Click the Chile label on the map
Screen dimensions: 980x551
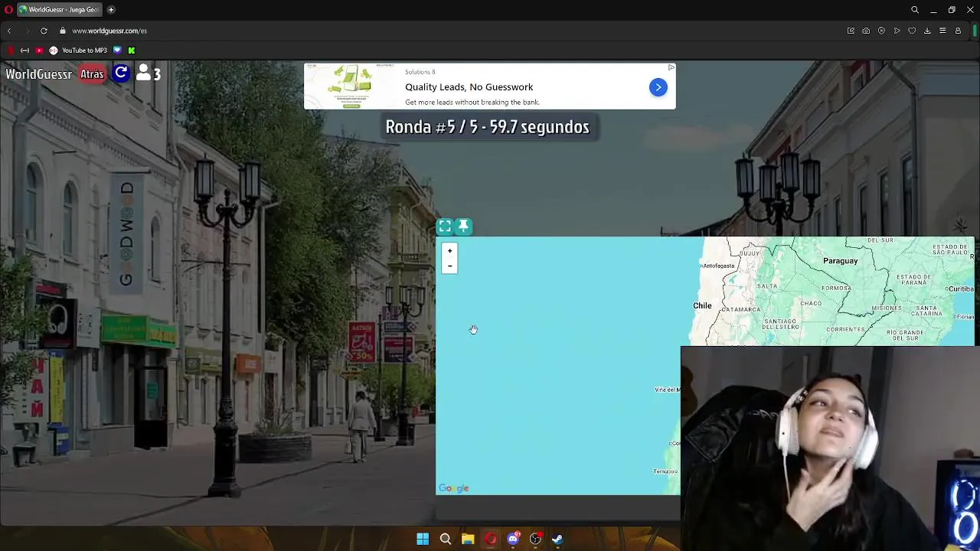pos(702,305)
